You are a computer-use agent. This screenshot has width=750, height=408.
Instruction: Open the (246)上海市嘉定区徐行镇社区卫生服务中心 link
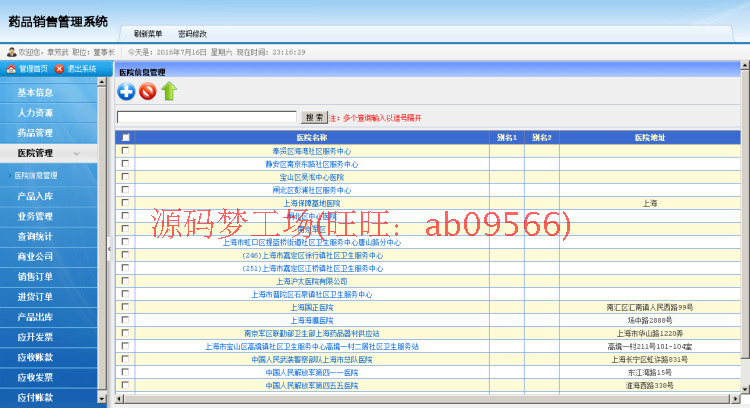click(x=312, y=255)
